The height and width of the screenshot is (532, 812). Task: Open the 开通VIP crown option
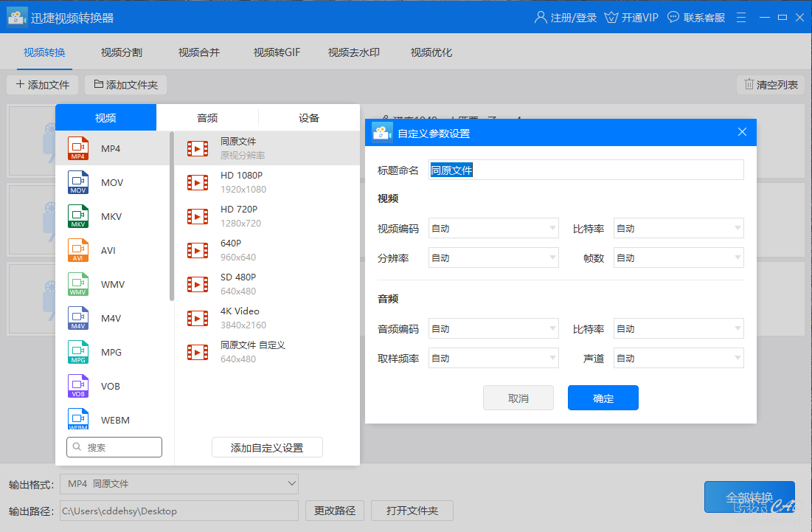click(631, 18)
